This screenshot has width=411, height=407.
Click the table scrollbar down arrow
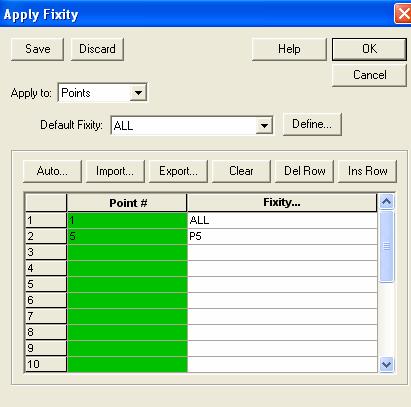click(386, 364)
